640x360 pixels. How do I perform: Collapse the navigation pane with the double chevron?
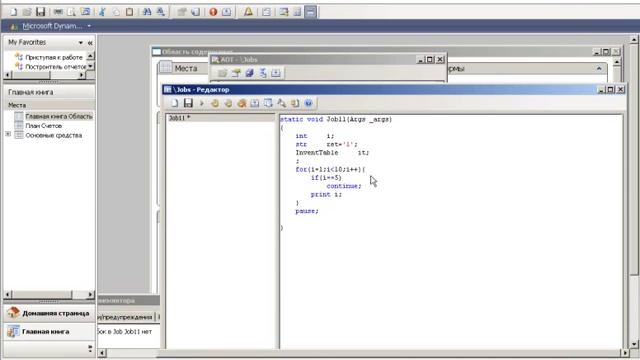pyautogui.click(x=90, y=42)
